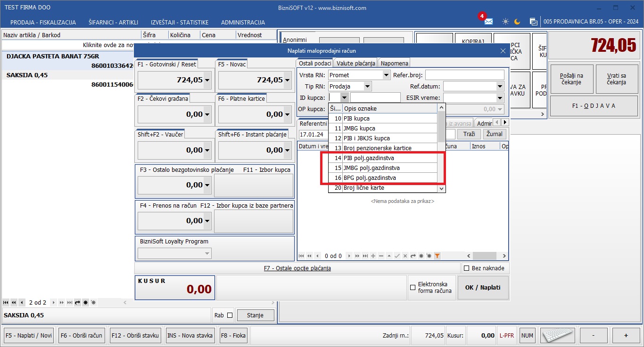This screenshot has width=644, height=347.
Task: Click the plus add-record icon in dialog navigator
Action: click(373, 256)
